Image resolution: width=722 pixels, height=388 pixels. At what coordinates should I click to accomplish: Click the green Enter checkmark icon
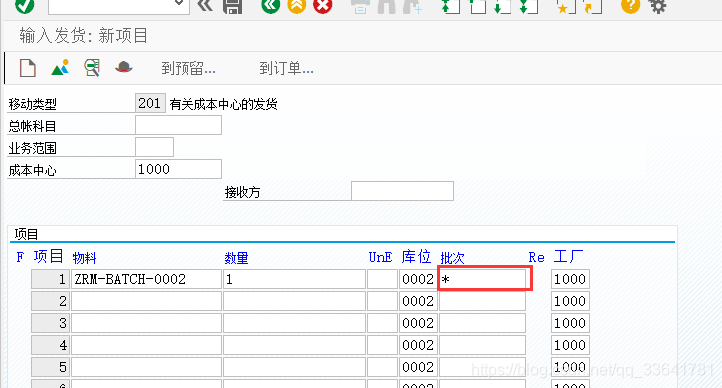tap(24, 6)
